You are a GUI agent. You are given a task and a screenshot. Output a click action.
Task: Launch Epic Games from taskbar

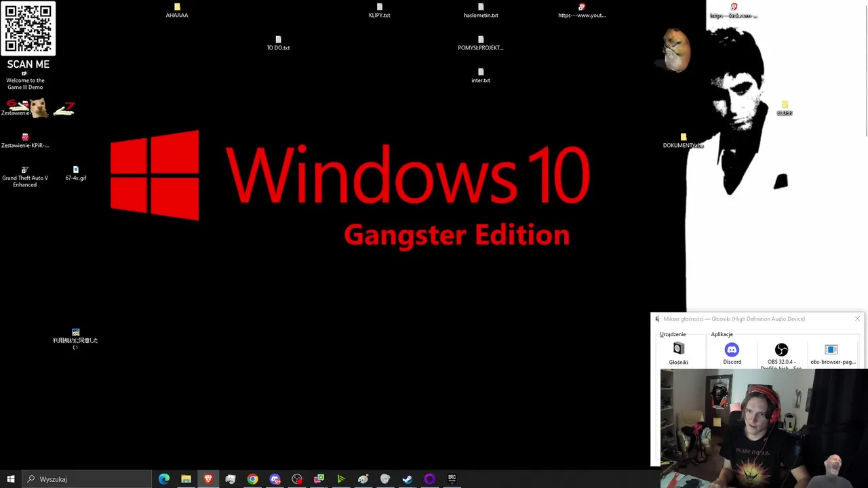452,479
